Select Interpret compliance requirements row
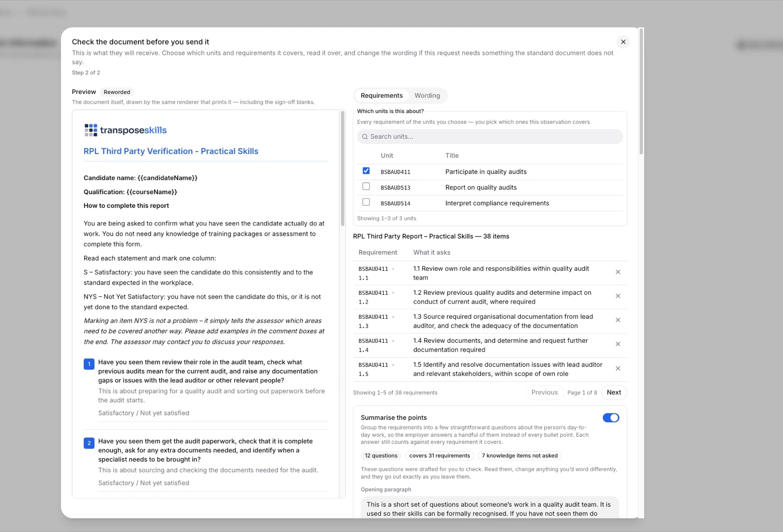This screenshot has width=783, height=532. [490, 203]
